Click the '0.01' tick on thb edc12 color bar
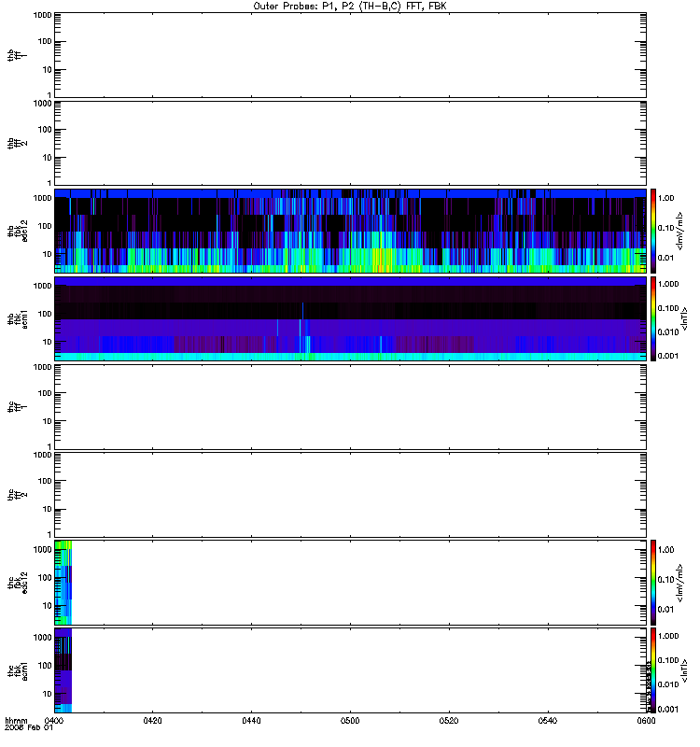 pyautogui.click(x=665, y=258)
